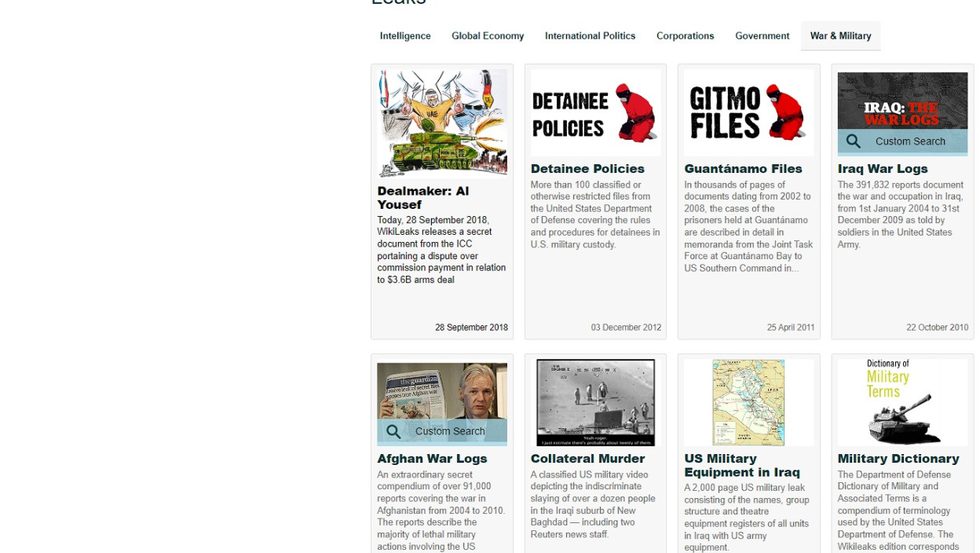Follow the Military Dictionary title link
Image resolution: width=980 pixels, height=553 pixels.
tap(898, 459)
